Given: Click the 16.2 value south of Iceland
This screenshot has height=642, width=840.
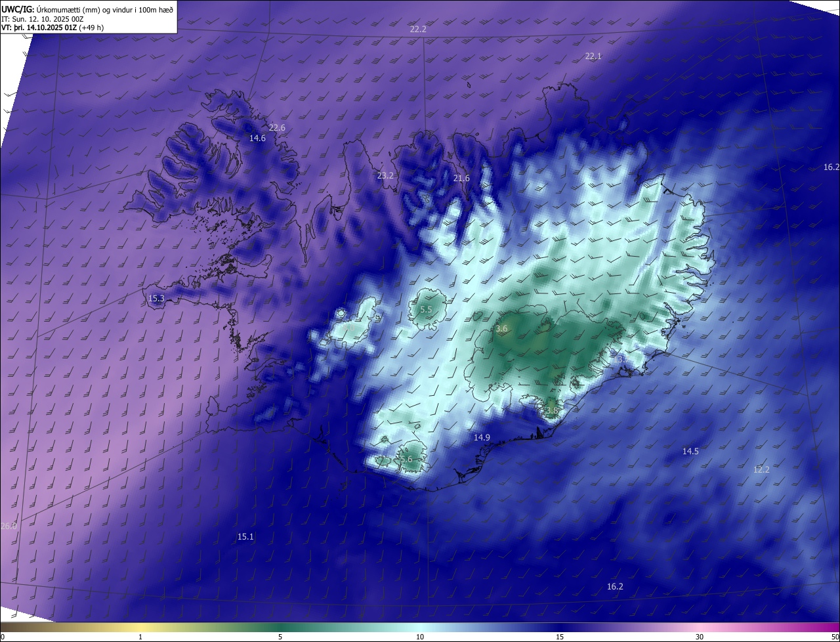Looking at the screenshot, I should click(615, 587).
